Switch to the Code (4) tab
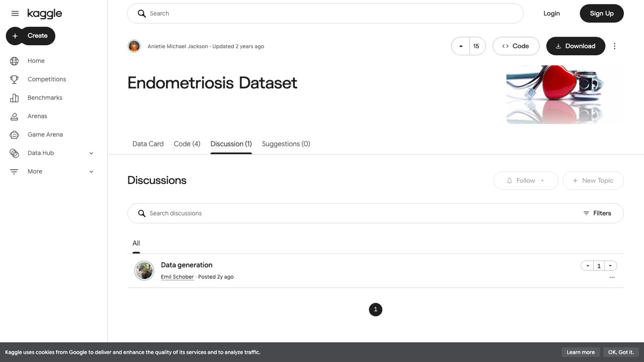The width and height of the screenshot is (644, 362). (187, 144)
